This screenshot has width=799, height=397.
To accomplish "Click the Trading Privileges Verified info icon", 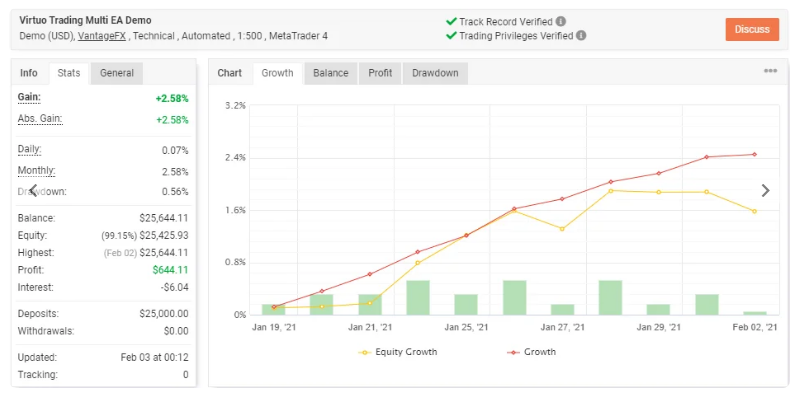I will click(x=581, y=36).
